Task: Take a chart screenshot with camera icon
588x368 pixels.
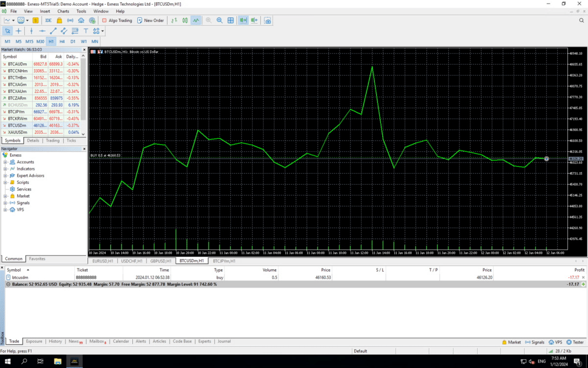Action: coord(268,21)
